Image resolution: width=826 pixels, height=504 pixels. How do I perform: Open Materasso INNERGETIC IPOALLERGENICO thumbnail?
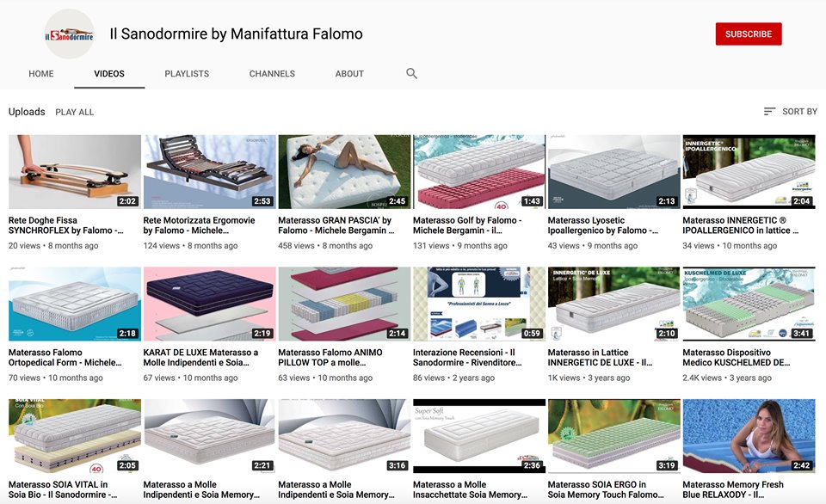[749, 172]
